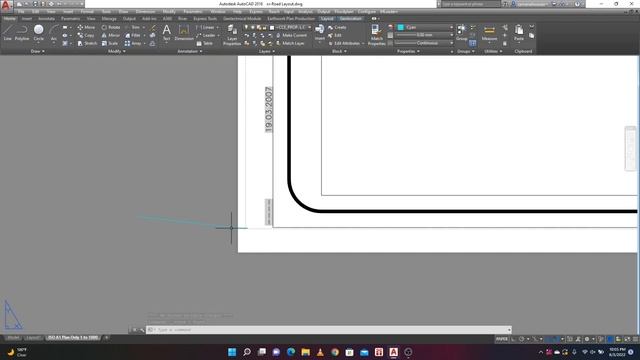Expand the Properties panel

(x=408, y=51)
